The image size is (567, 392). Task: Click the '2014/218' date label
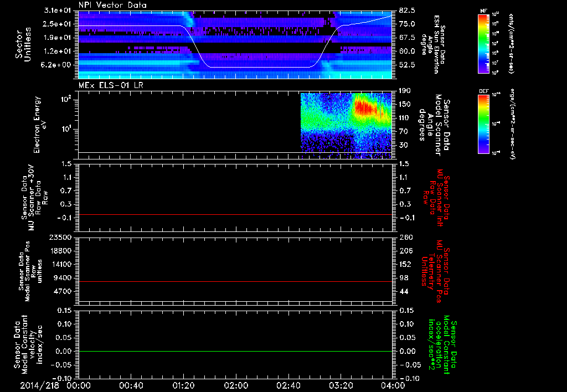(39, 385)
